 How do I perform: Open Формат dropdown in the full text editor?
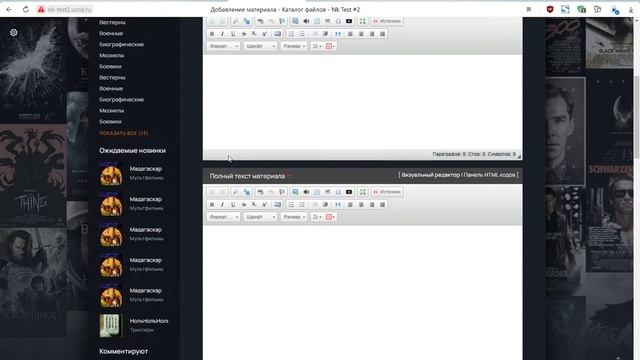[224, 217]
